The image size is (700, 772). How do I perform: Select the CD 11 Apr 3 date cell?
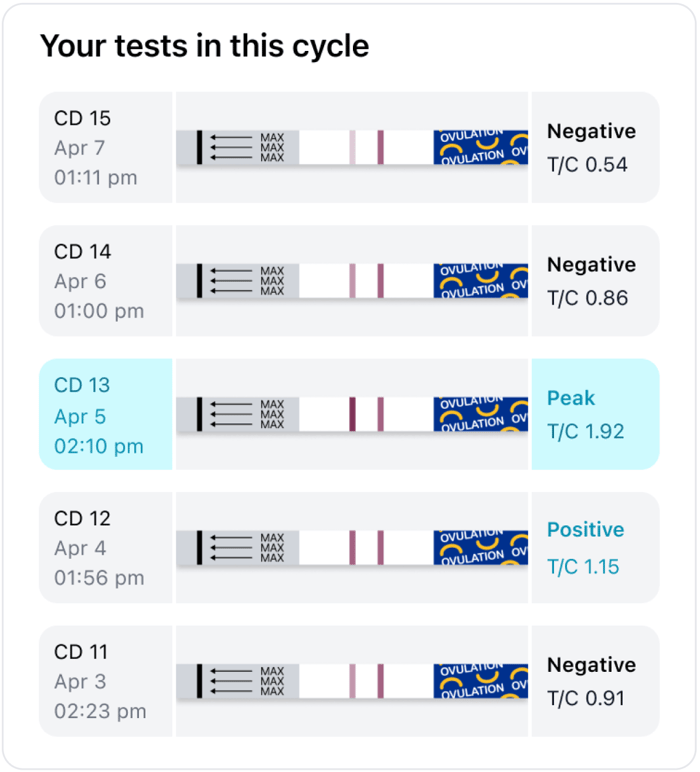click(105, 681)
